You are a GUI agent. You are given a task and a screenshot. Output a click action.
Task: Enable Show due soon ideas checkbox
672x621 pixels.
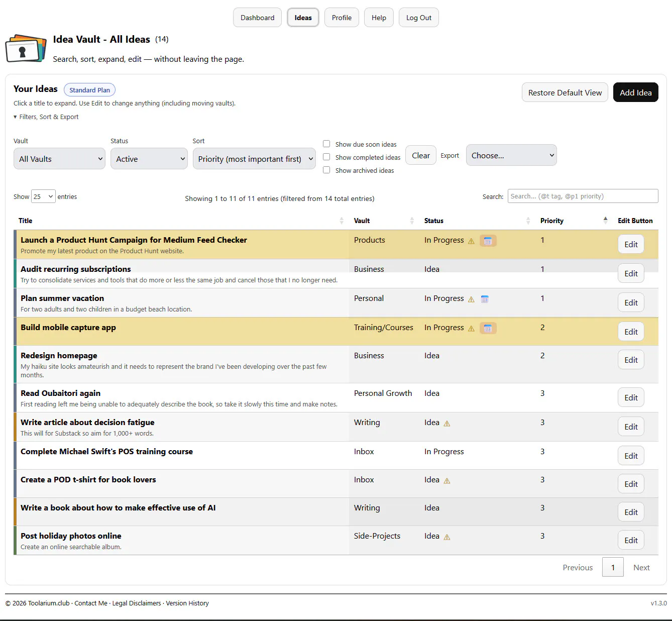click(326, 144)
